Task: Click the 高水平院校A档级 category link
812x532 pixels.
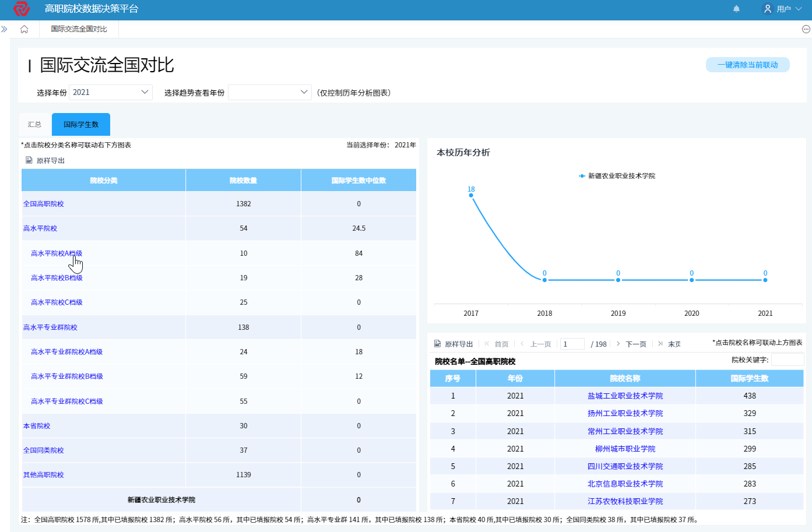Action: [57, 253]
